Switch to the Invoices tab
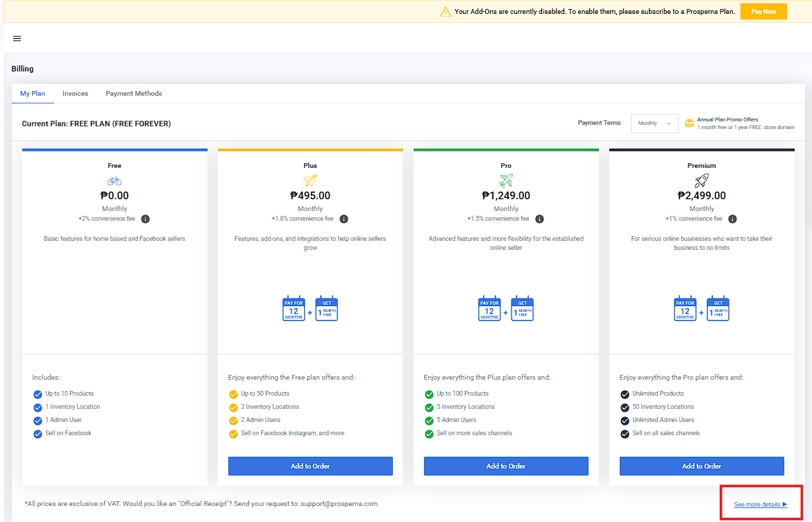 pos(75,94)
